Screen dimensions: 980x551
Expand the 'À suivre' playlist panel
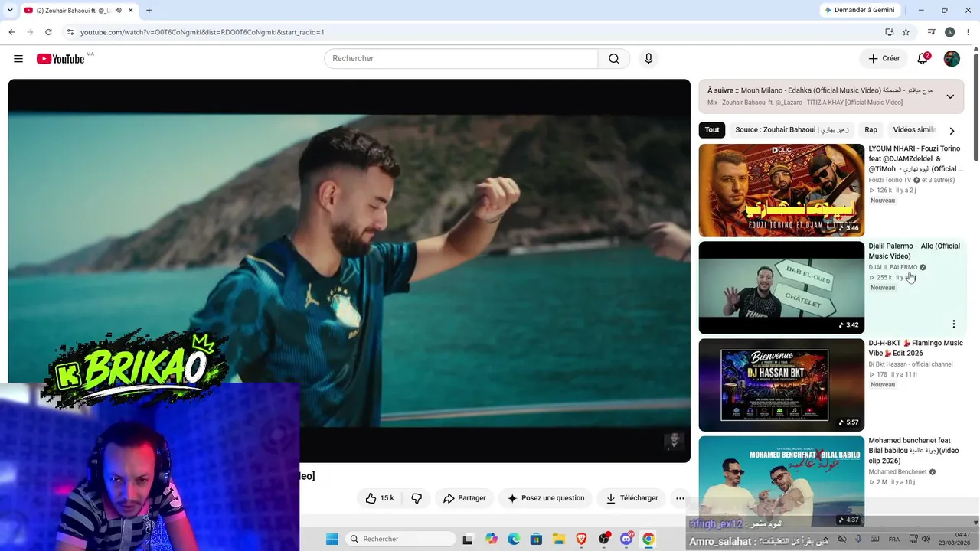coord(950,96)
